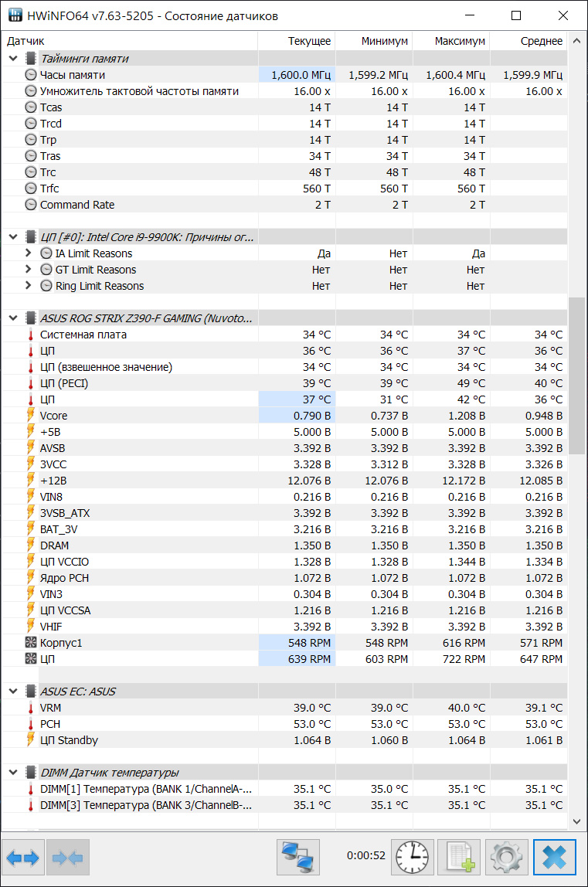
Task: Click the Корпус1 fan icon
Action: pos(31,643)
